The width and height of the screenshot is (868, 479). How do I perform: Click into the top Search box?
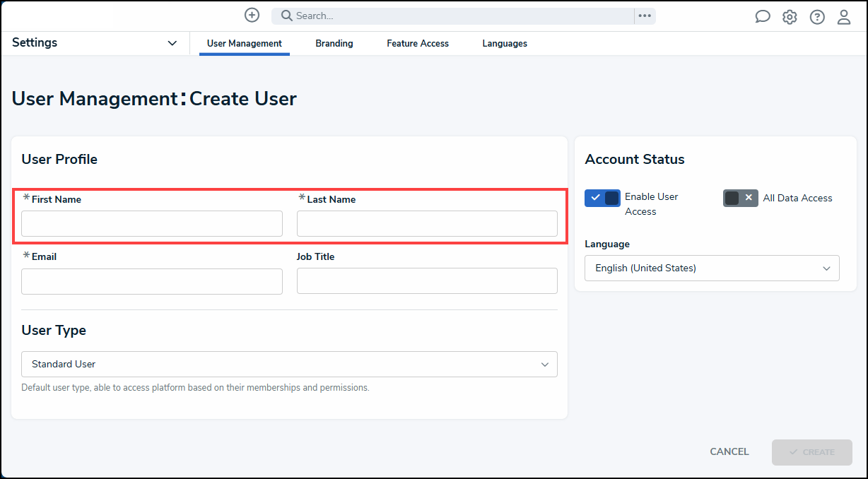pyautogui.click(x=452, y=16)
